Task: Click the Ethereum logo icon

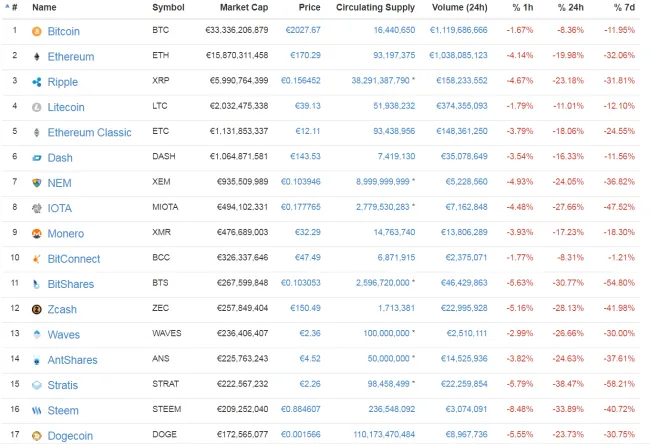Action: [37, 56]
